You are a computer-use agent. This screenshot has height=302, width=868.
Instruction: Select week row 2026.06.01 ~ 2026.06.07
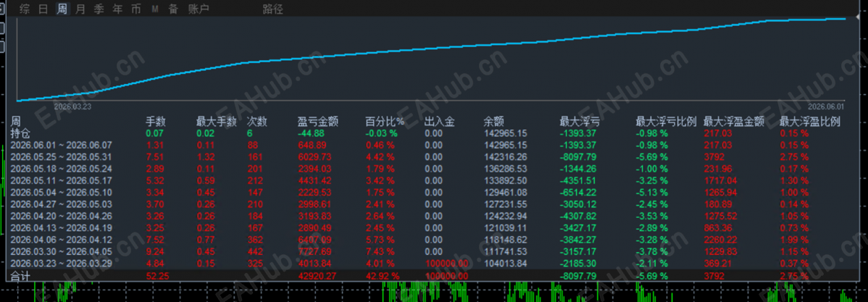point(61,145)
